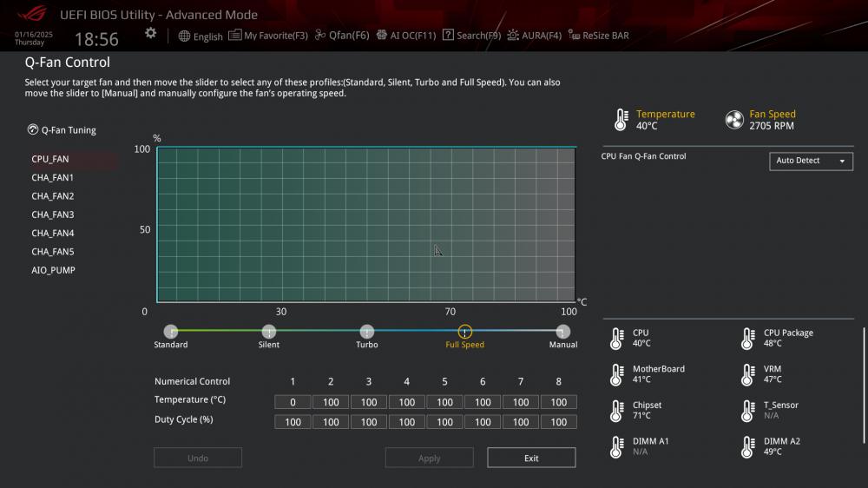Select CHA_FAN3 in the fan list
Screen dimensions: 868x488
[x=52, y=214]
